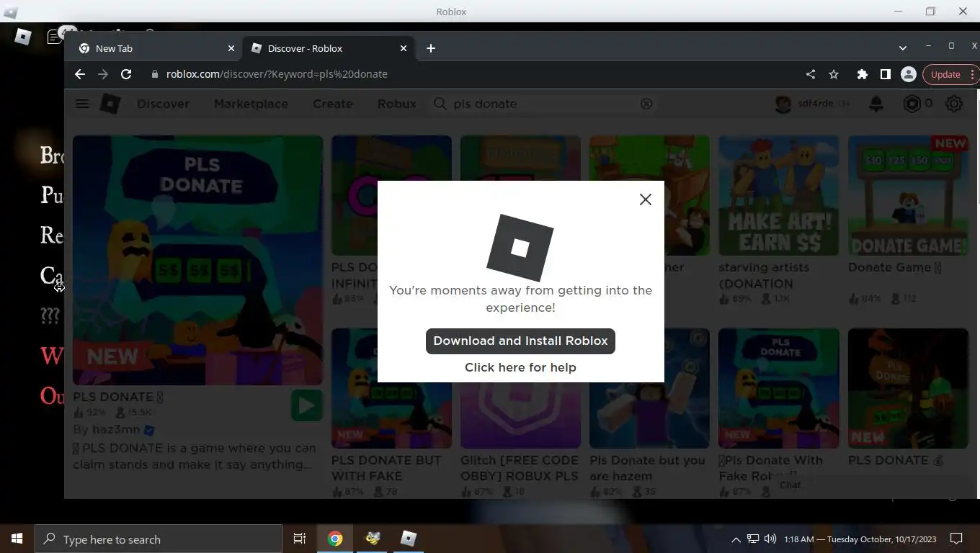Open a new browser tab
This screenshot has height=553, width=980.
point(430,48)
